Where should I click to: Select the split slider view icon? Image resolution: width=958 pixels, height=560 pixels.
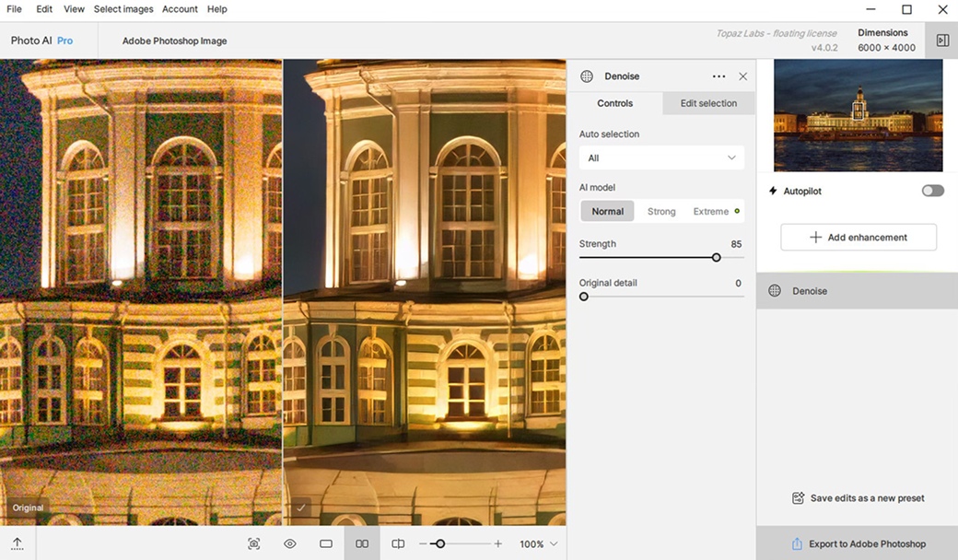pos(398,543)
